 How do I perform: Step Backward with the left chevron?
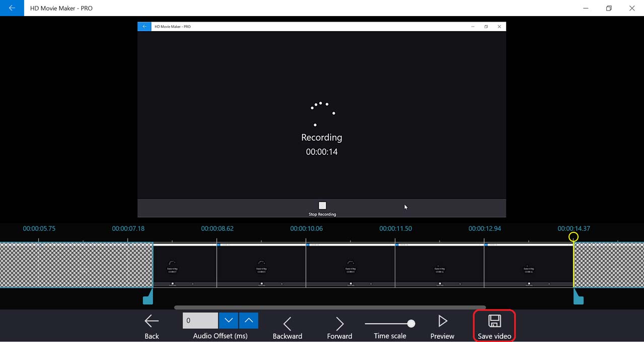click(287, 323)
